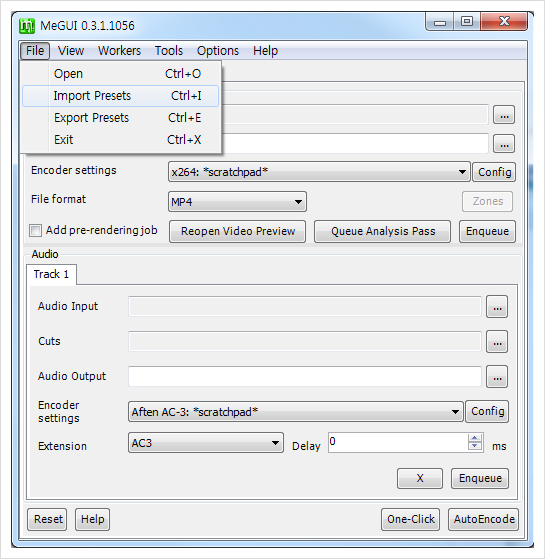Click the MeGUI app icon in title bar

click(27, 26)
